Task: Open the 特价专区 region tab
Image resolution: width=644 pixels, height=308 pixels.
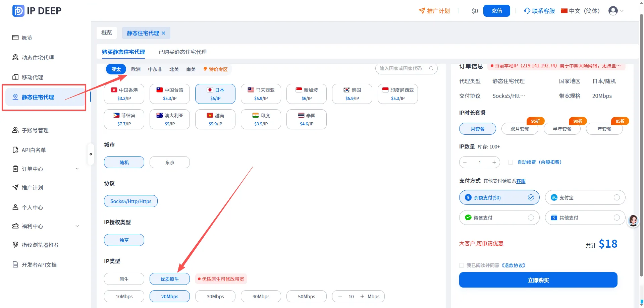Action: tap(215, 69)
